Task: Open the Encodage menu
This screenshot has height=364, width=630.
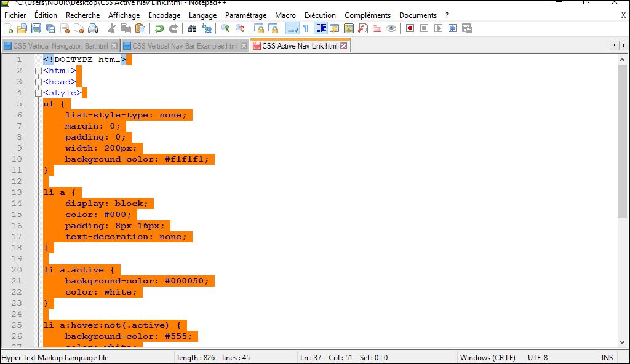Action: (164, 15)
